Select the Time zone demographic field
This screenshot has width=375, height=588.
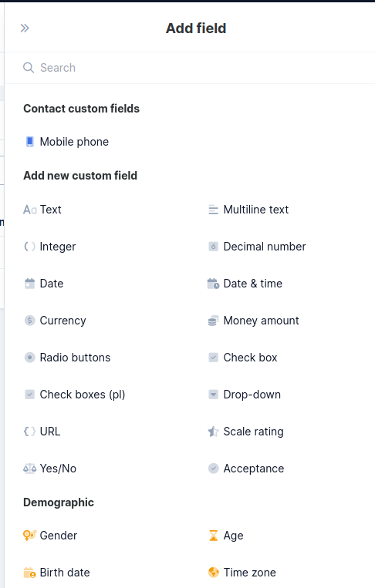(242, 573)
